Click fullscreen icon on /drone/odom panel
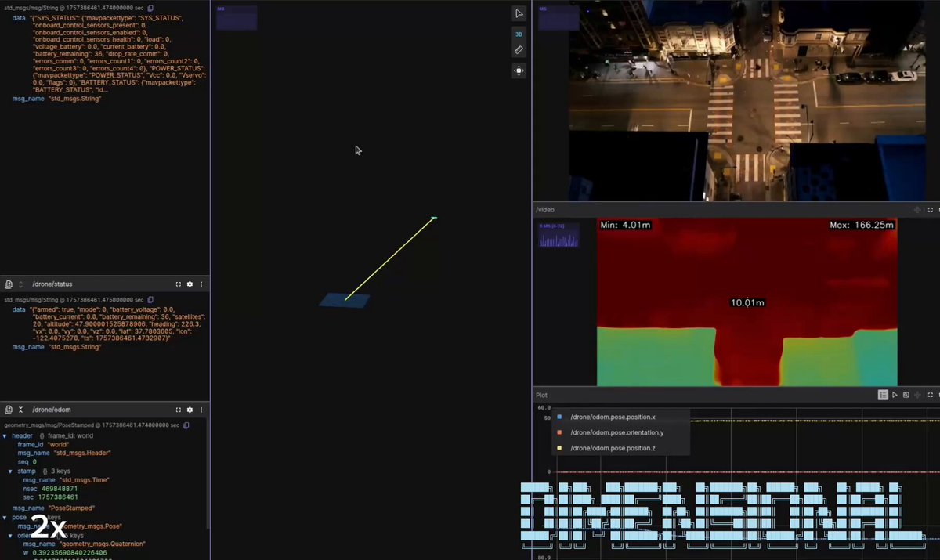This screenshot has height=560, width=940. [x=178, y=410]
